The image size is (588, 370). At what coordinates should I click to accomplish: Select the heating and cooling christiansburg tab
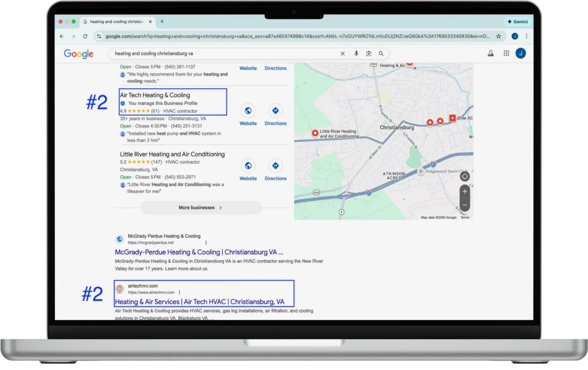[117, 22]
